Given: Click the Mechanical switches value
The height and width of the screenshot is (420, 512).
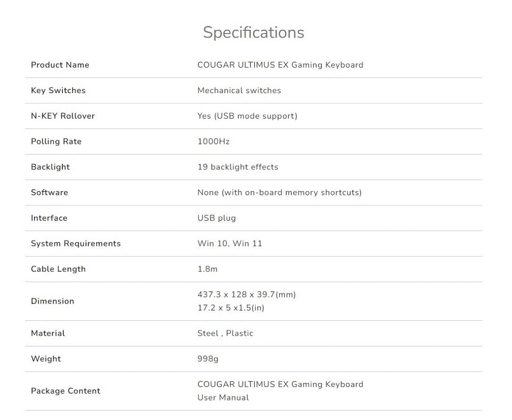Looking at the screenshot, I should (x=239, y=90).
